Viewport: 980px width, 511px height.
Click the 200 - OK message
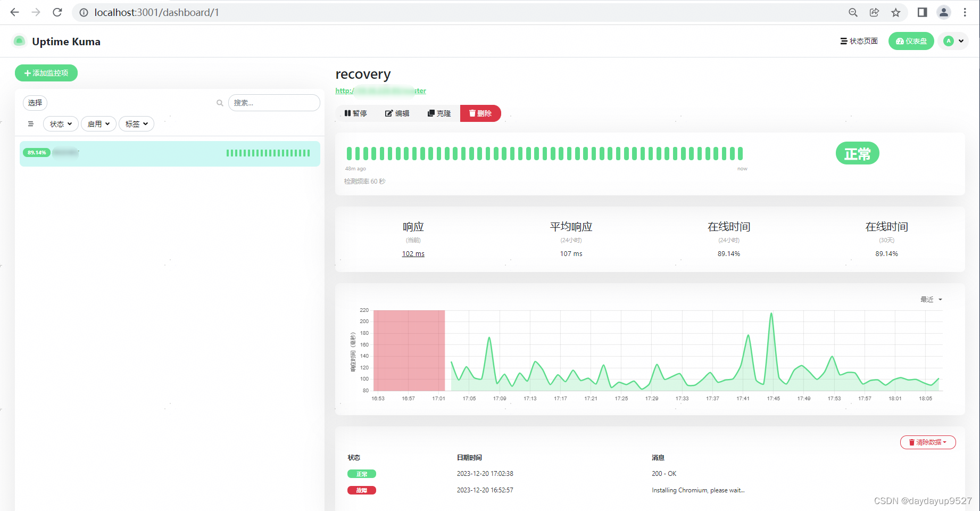click(x=664, y=474)
